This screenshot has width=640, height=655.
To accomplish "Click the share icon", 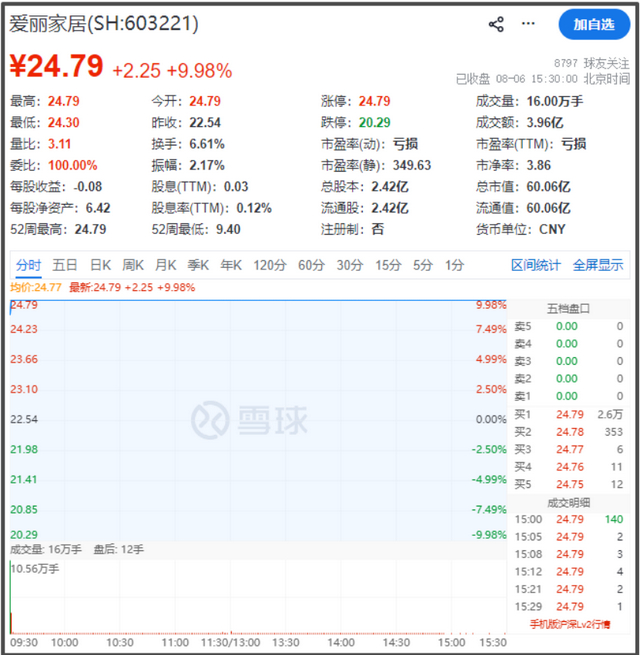I will pyautogui.click(x=496, y=24).
